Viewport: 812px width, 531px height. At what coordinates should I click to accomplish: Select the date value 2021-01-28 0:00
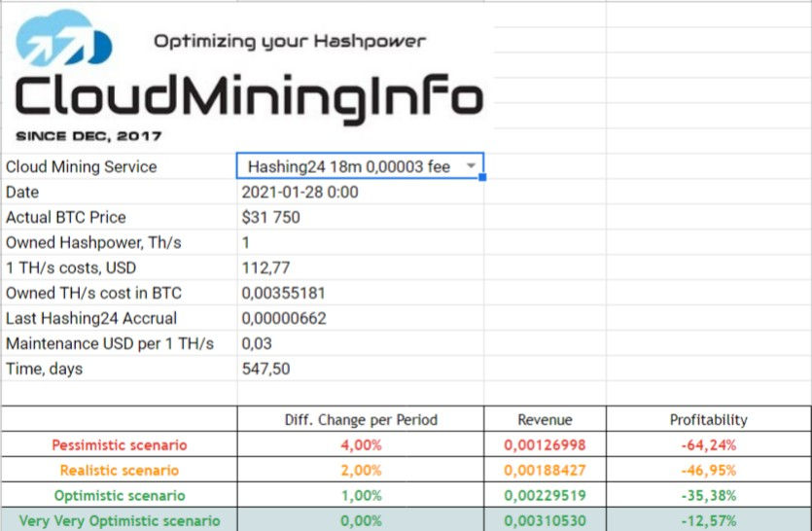[300, 193]
